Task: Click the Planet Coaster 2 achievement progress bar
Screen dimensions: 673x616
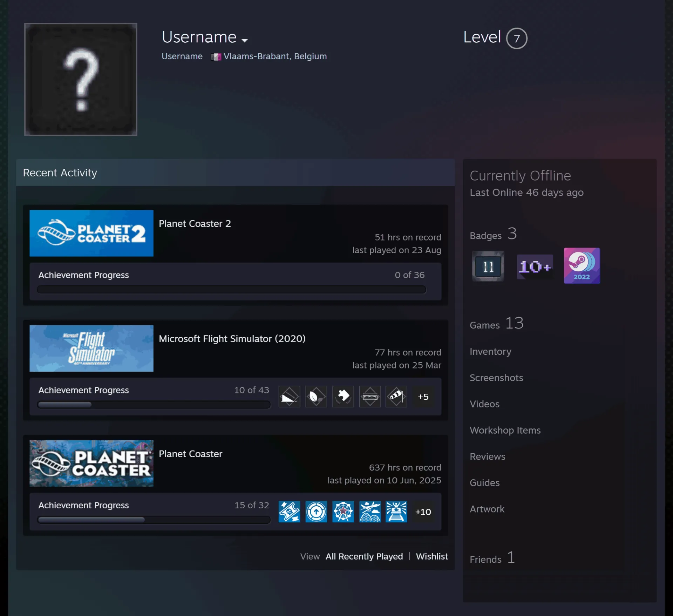Action: click(x=231, y=289)
